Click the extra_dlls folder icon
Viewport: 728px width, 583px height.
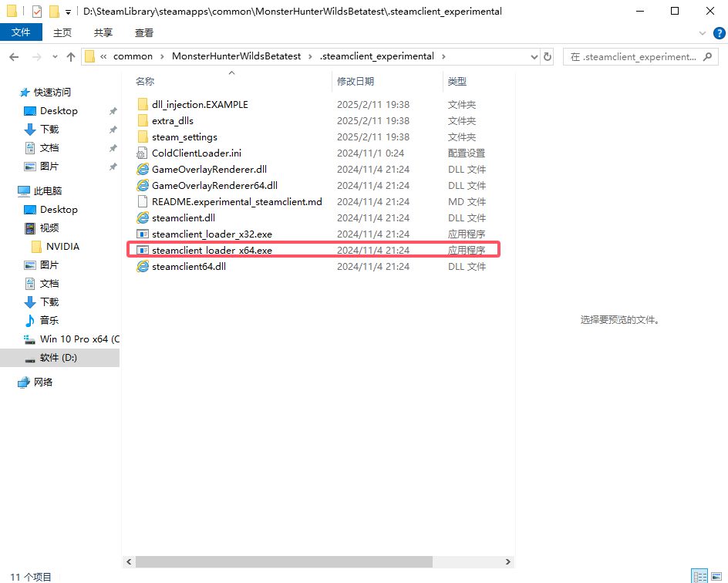click(143, 120)
